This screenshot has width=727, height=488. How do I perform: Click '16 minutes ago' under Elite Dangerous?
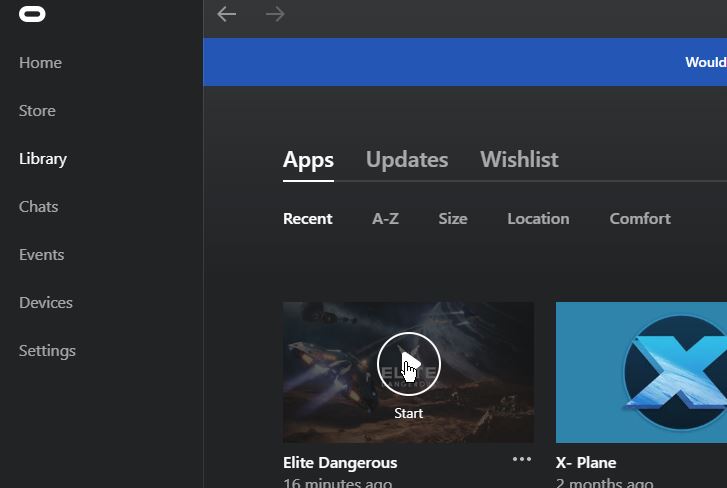pos(338,482)
